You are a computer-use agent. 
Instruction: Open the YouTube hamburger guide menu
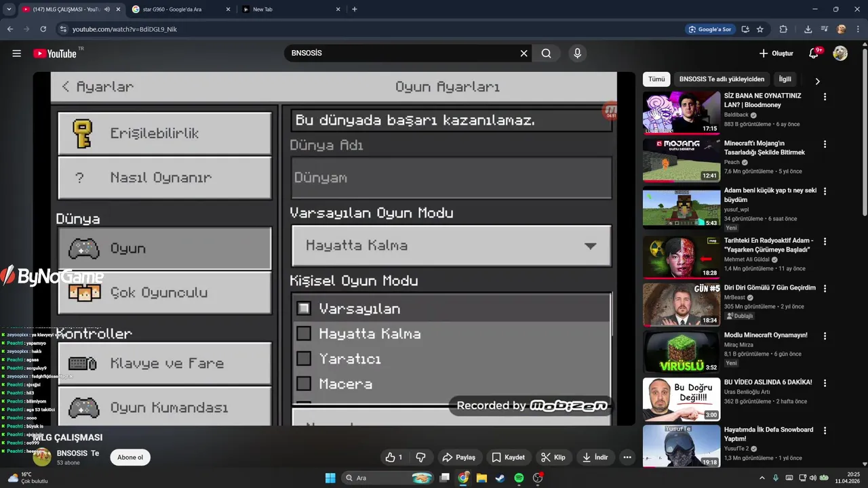pos(17,54)
